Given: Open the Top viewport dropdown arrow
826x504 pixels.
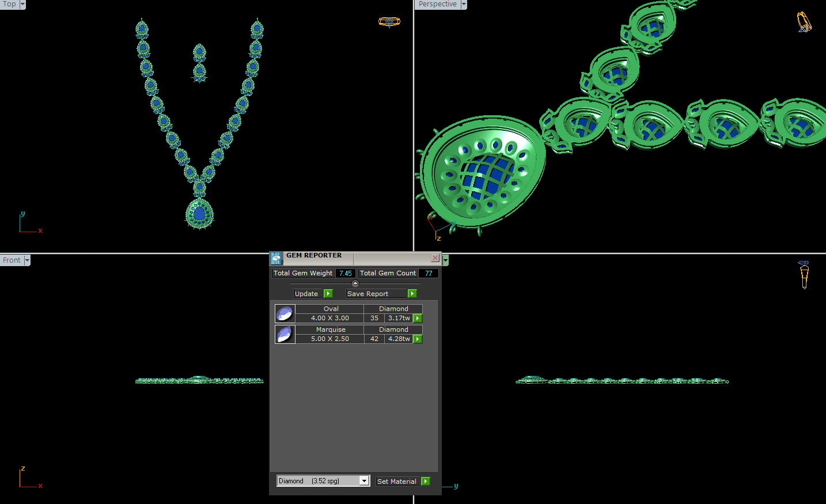Looking at the screenshot, I should (x=22, y=5).
